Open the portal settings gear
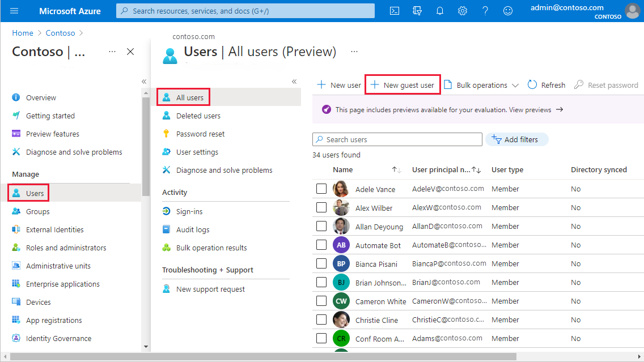644x362 pixels. 463,11
